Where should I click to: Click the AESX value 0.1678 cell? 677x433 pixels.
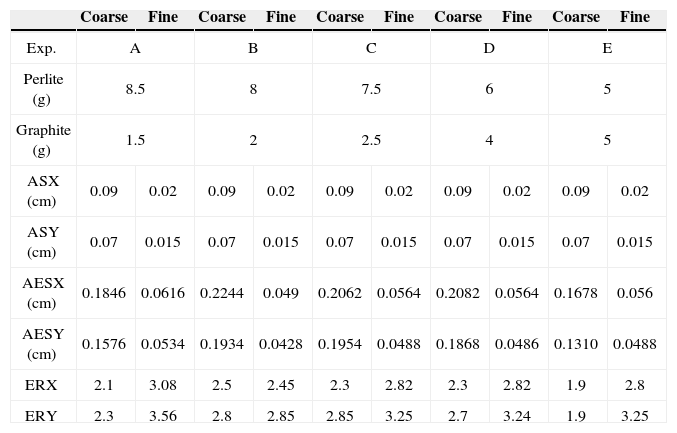[576, 293]
